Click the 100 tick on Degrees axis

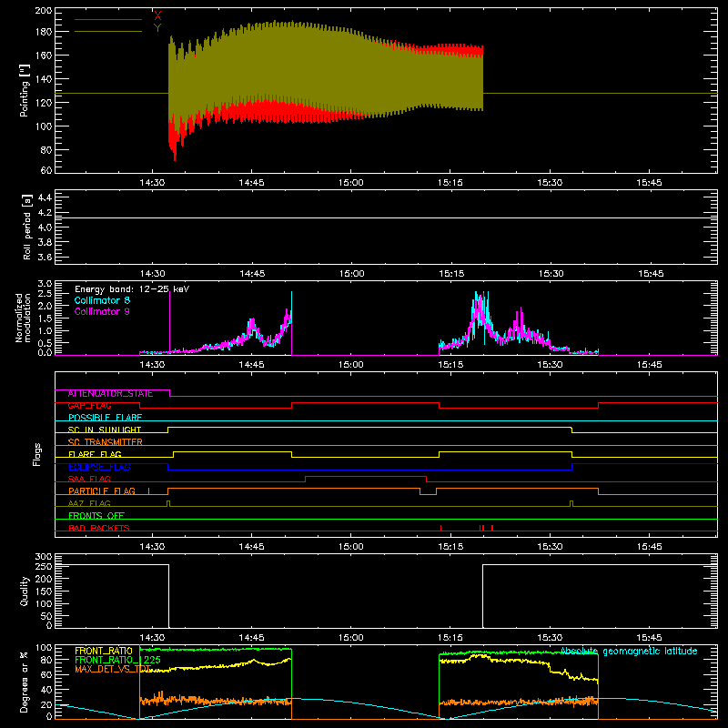(x=44, y=648)
